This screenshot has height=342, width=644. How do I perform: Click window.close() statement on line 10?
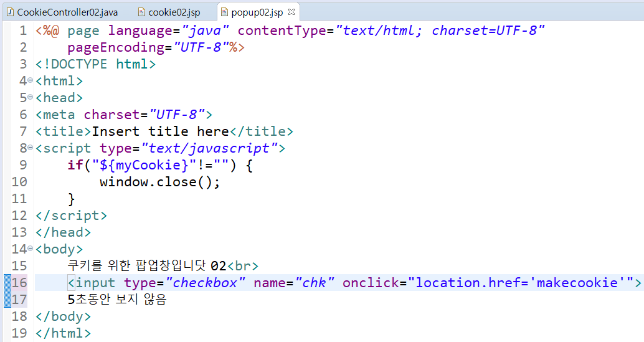[160, 182]
